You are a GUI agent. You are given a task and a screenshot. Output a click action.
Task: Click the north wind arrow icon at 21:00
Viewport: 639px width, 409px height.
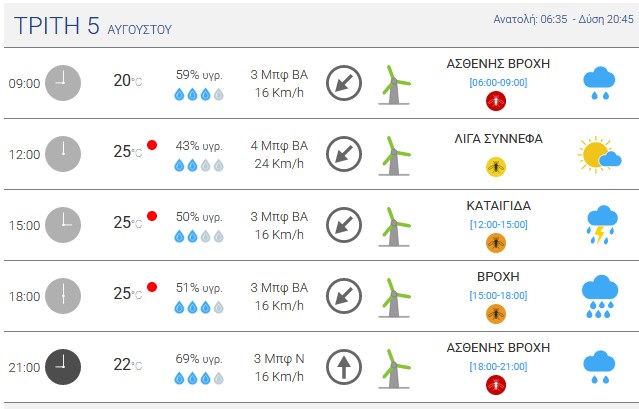(344, 367)
